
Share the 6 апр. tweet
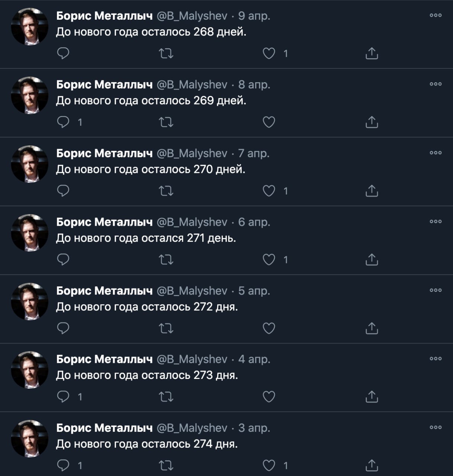point(372,260)
